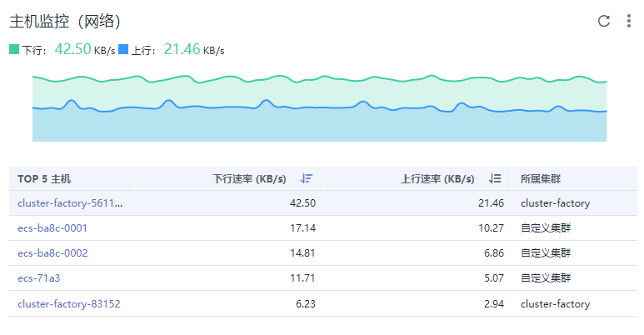Click the 所属集群 column header
Viewport: 644px width, 335px height.
coord(547,178)
